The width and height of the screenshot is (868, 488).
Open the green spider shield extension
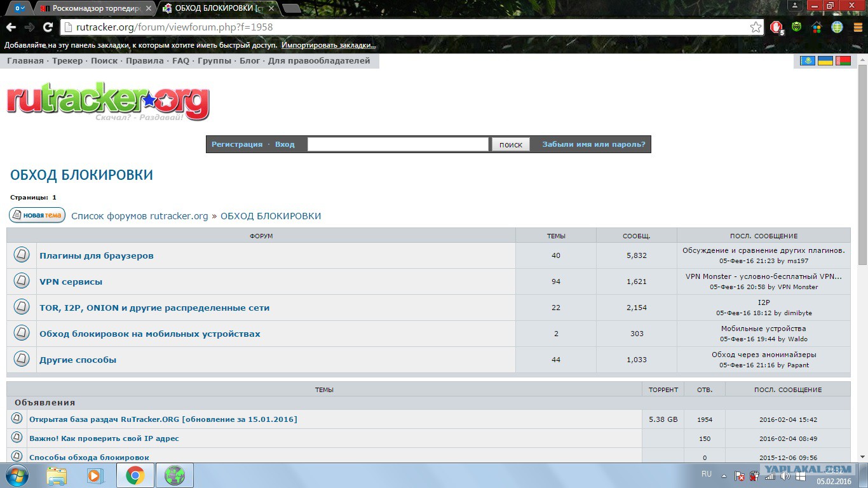(796, 27)
